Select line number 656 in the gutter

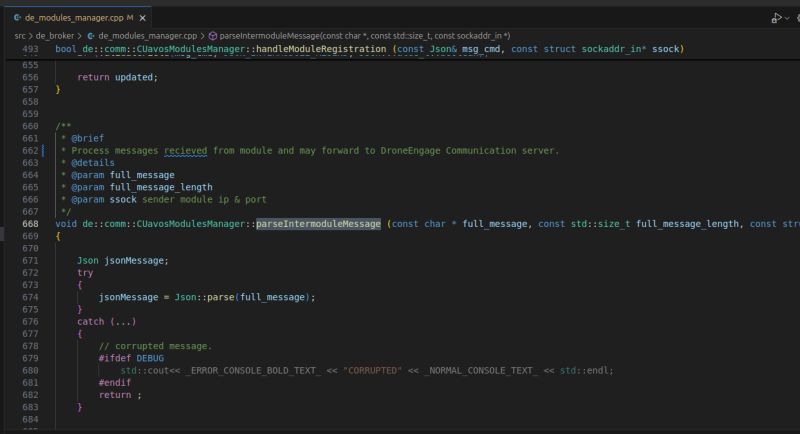pyautogui.click(x=30, y=77)
